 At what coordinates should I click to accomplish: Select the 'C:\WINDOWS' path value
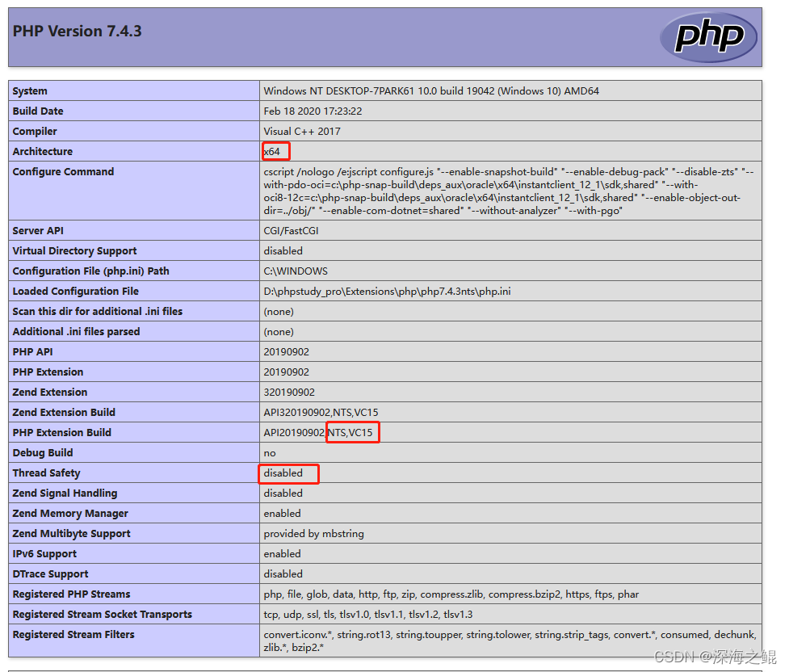pos(296,271)
